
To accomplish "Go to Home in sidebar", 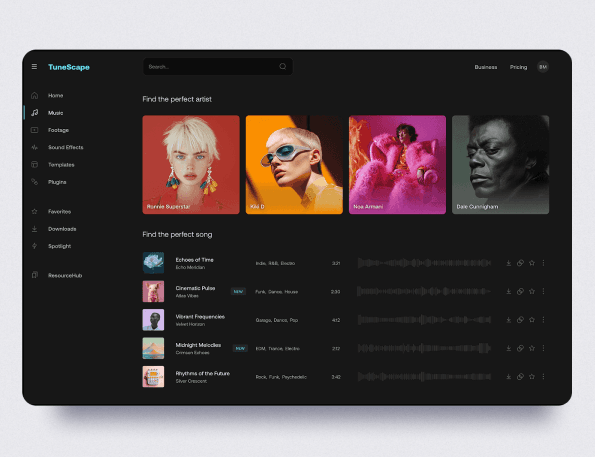I will (x=55, y=95).
